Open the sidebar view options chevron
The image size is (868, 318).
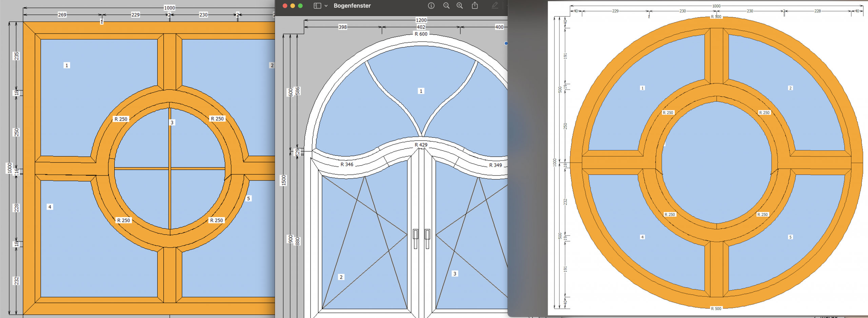coord(326,6)
